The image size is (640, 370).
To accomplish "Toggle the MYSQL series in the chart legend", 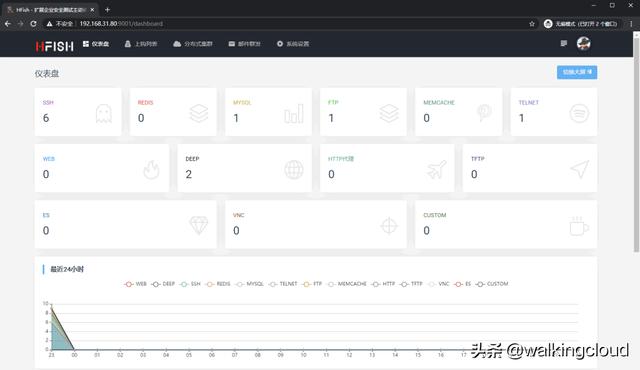I will pyautogui.click(x=249, y=284).
